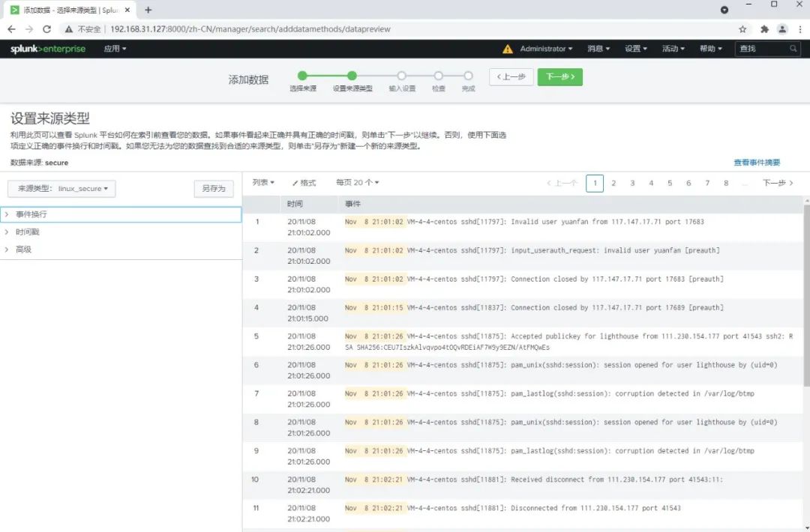Click the green 下一步 button
810x532 pixels.
559,77
